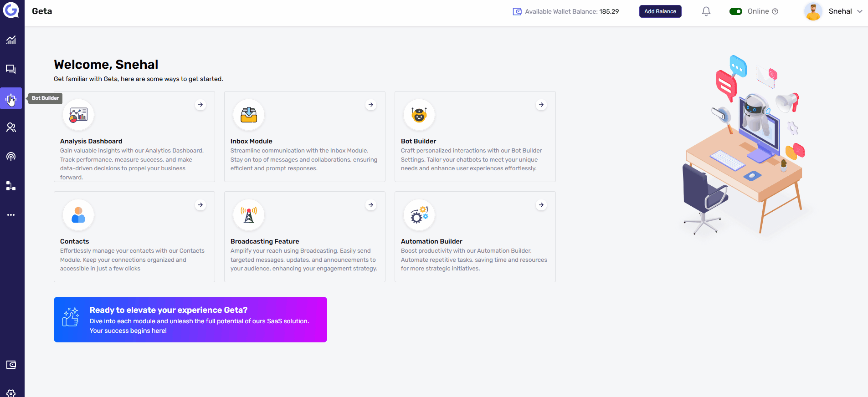The width and height of the screenshot is (868, 397).
Task: Open the automation builder sidebar icon
Action: [11, 186]
